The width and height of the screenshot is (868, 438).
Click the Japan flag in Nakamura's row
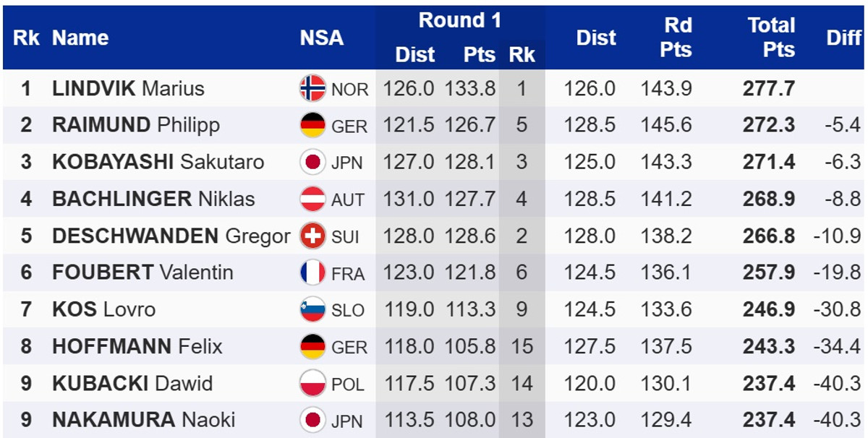coord(312,420)
